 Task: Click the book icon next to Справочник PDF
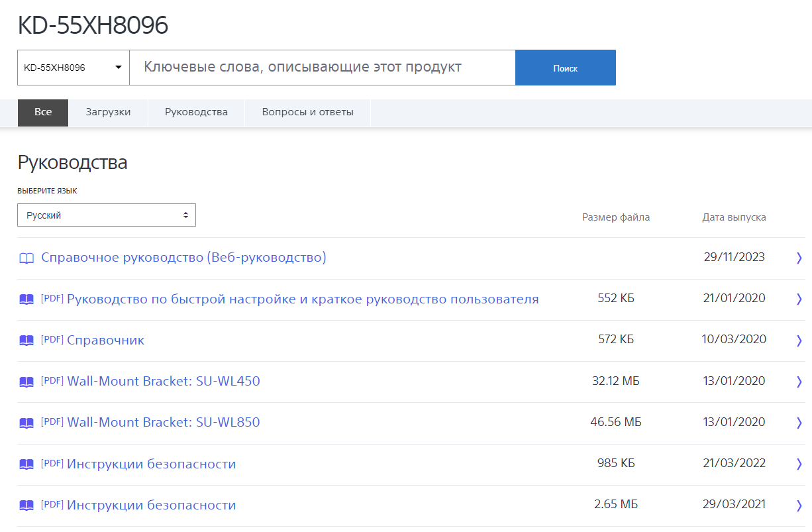(x=26, y=341)
